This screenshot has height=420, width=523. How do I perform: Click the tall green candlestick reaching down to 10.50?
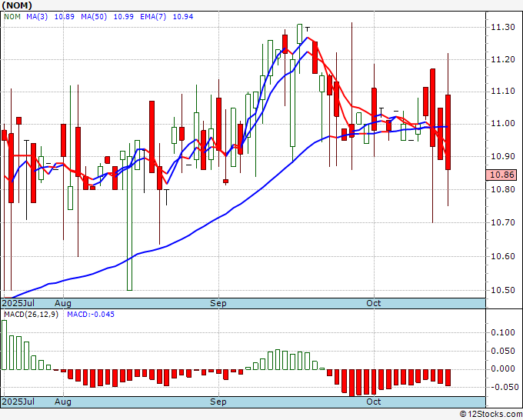coord(130,223)
